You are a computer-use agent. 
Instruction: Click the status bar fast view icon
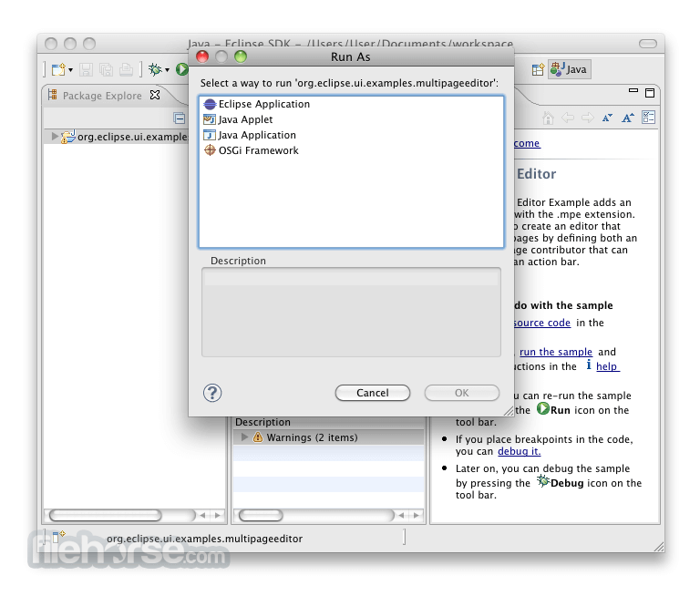click(58, 536)
